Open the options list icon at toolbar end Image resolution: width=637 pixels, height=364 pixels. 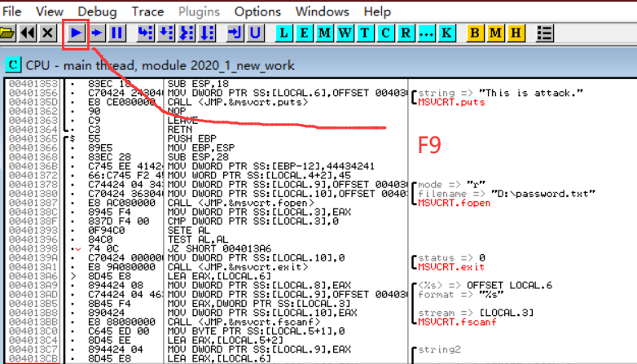(544, 33)
